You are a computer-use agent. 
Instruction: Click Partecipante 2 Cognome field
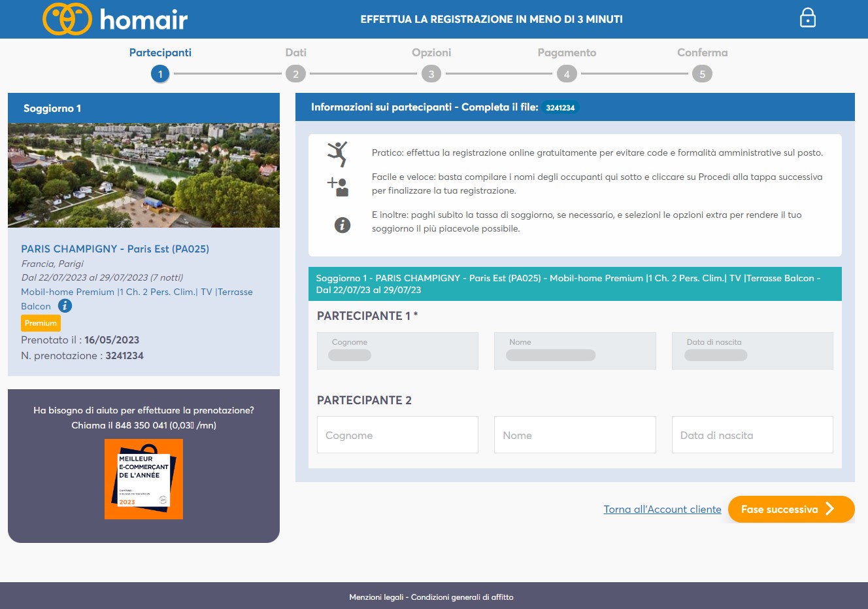coord(397,435)
